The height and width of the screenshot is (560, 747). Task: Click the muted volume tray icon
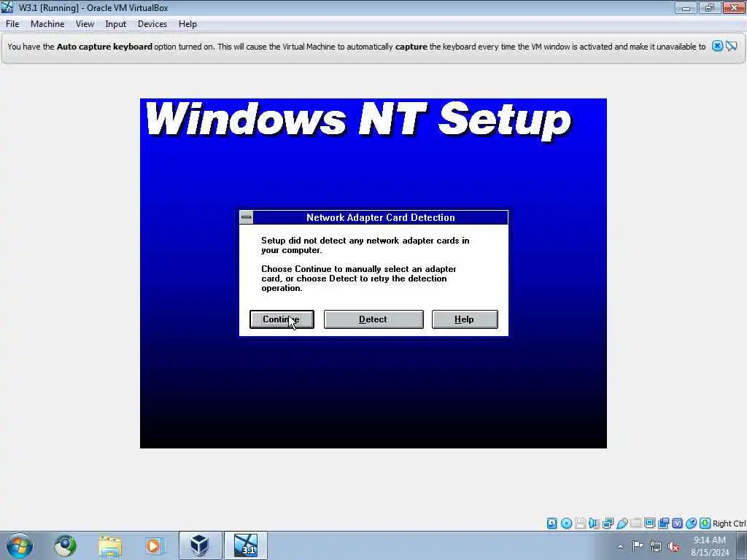[673, 546]
